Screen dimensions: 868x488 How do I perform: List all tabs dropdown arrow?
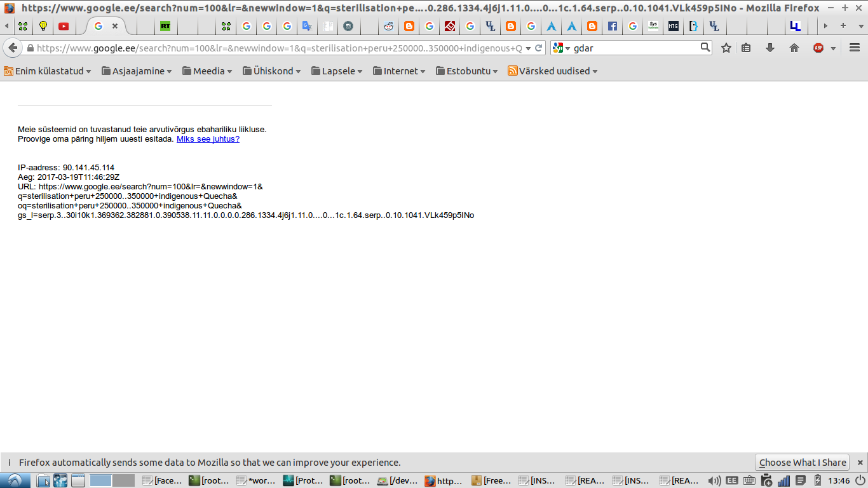pyautogui.click(x=860, y=26)
